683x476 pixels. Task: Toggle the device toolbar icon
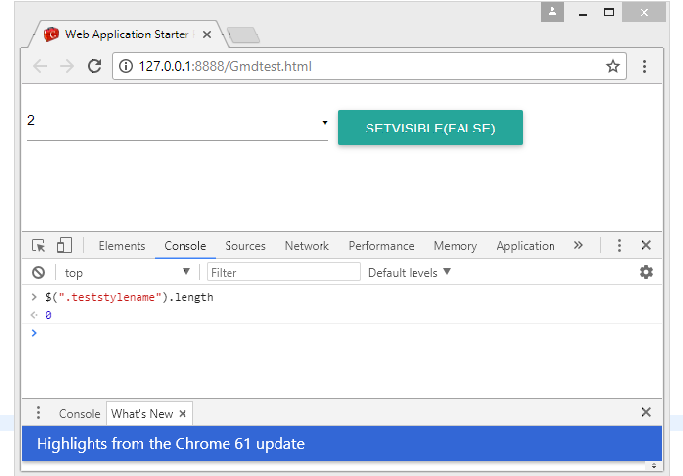pos(64,245)
